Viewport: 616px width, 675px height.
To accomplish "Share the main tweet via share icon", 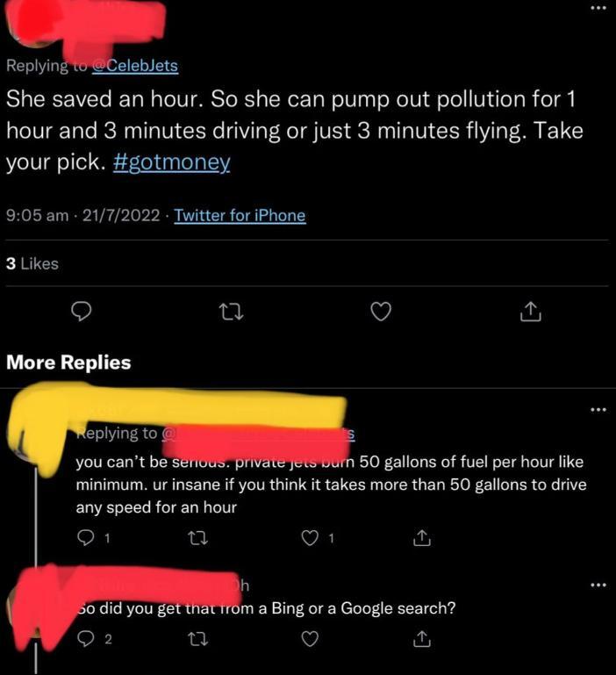I will [529, 311].
